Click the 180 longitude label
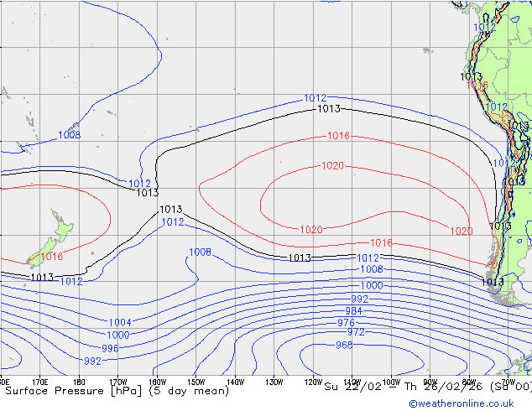 pyautogui.click(x=79, y=382)
